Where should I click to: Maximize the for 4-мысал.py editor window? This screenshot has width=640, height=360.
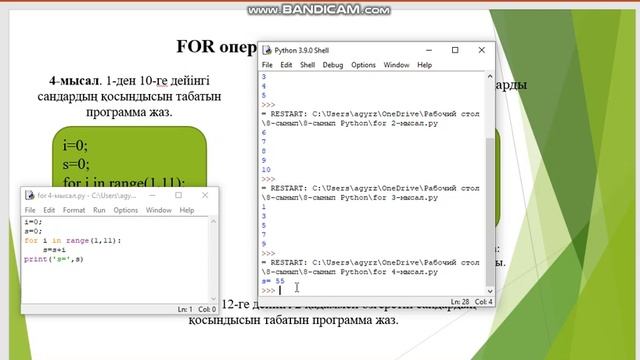pos(178,196)
